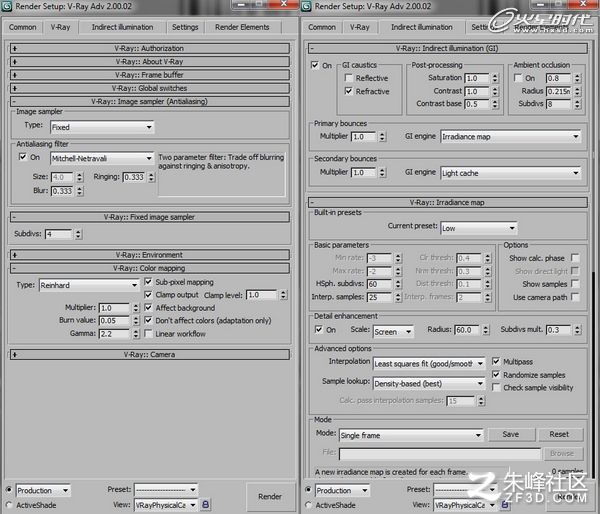Image resolution: width=600 pixels, height=514 pixels.
Task: Toggle Sub-pixel mapping checkbox
Action: (x=148, y=282)
